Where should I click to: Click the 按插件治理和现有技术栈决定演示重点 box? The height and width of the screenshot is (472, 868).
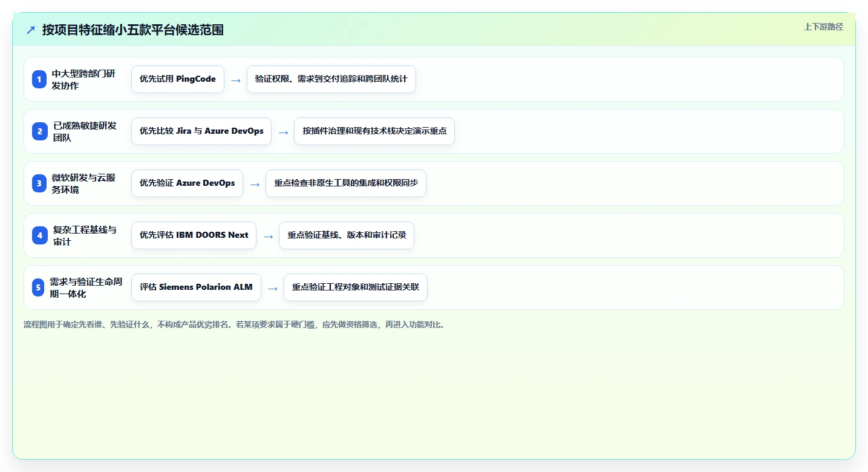click(x=374, y=131)
